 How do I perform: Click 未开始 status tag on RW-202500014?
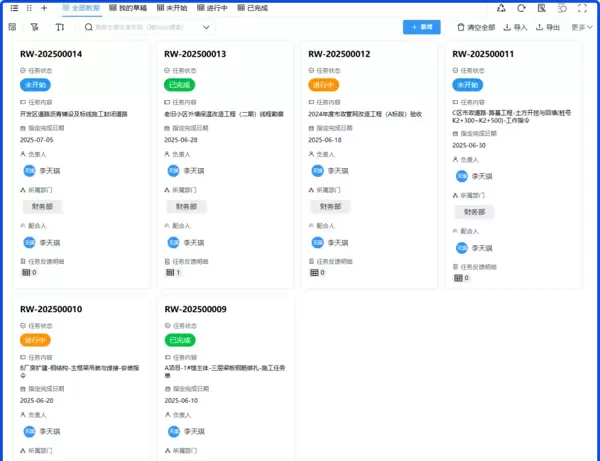coord(35,86)
